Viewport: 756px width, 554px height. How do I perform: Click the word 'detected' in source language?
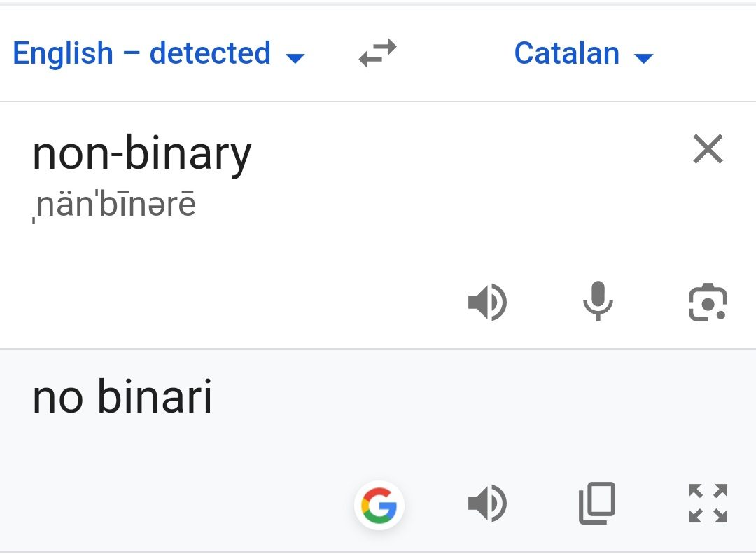click(x=210, y=53)
